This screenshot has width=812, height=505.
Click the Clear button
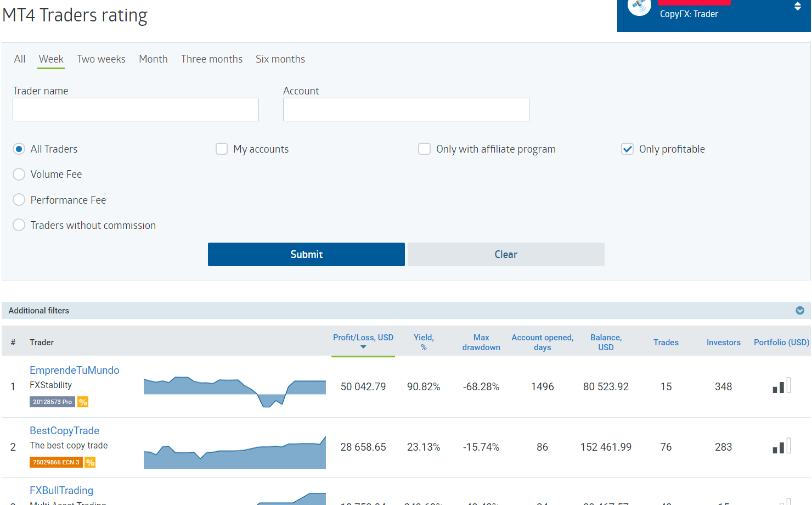(506, 254)
